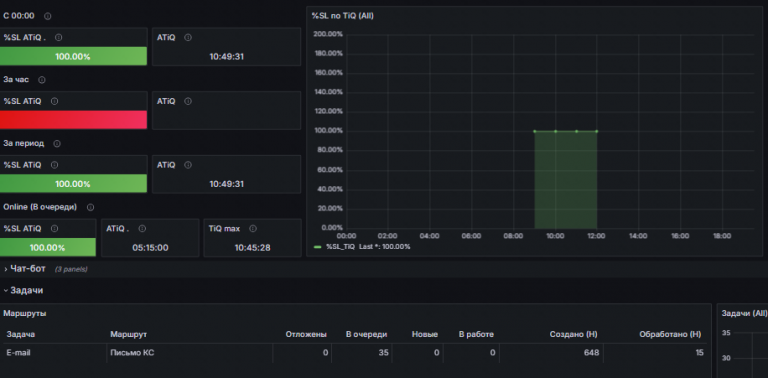Select the 10:49:31 value under С 00:00
The height and width of the screenshot is (378, 768).
[x=226, y=57]
